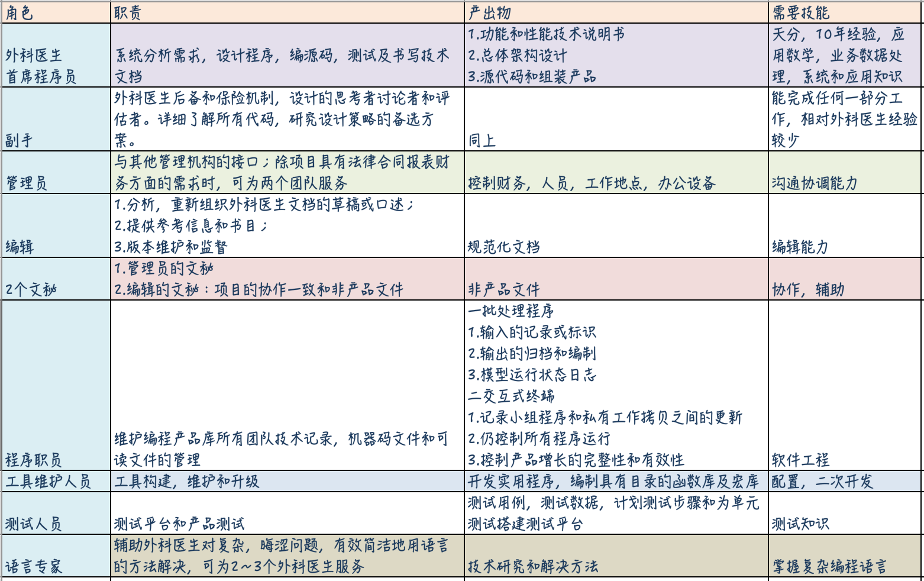Screen dimensions: 924x581
Task: Click the cell starting 外科医生后备和保险机制
Action: coord(287,119)
